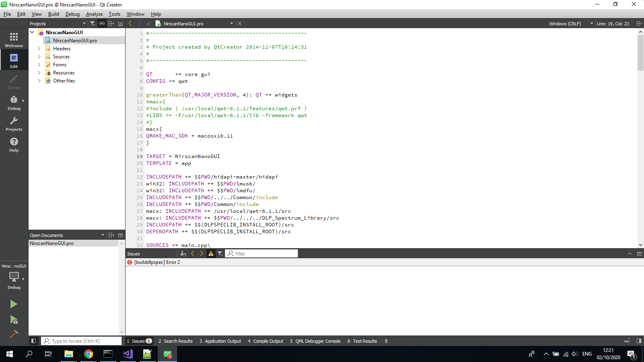Screen dimensions: 644x362
Task: Click the editor vertical scrollbar thumb
Action: [640, 52]
